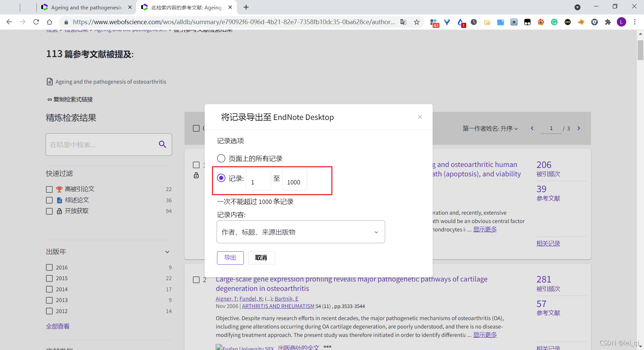The width and height of the screenshot is (644, 350).
Task: Click the search magnifier in results search box
Action: [162, 144]
